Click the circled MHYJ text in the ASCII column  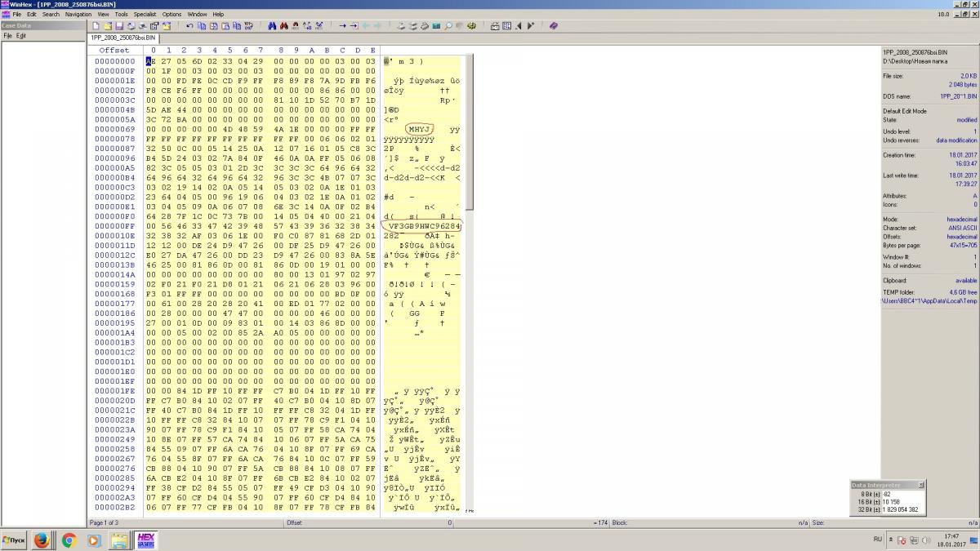click(421, 129)
